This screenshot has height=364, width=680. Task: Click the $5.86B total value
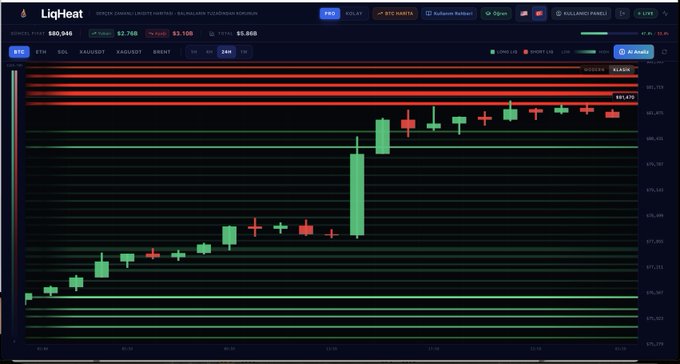pos(247,33)
